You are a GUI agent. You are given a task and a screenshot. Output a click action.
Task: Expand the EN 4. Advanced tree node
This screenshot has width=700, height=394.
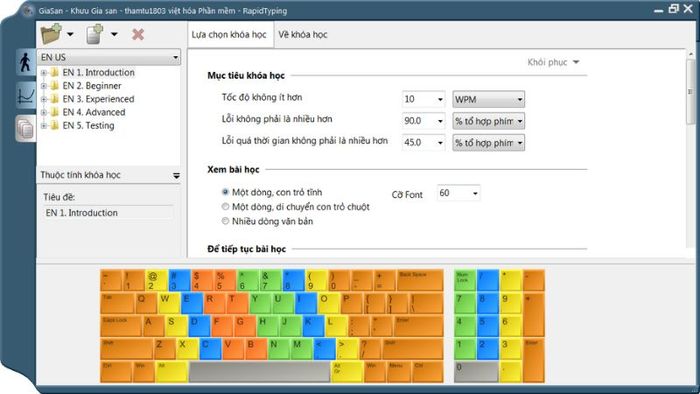tap(44, 112)
